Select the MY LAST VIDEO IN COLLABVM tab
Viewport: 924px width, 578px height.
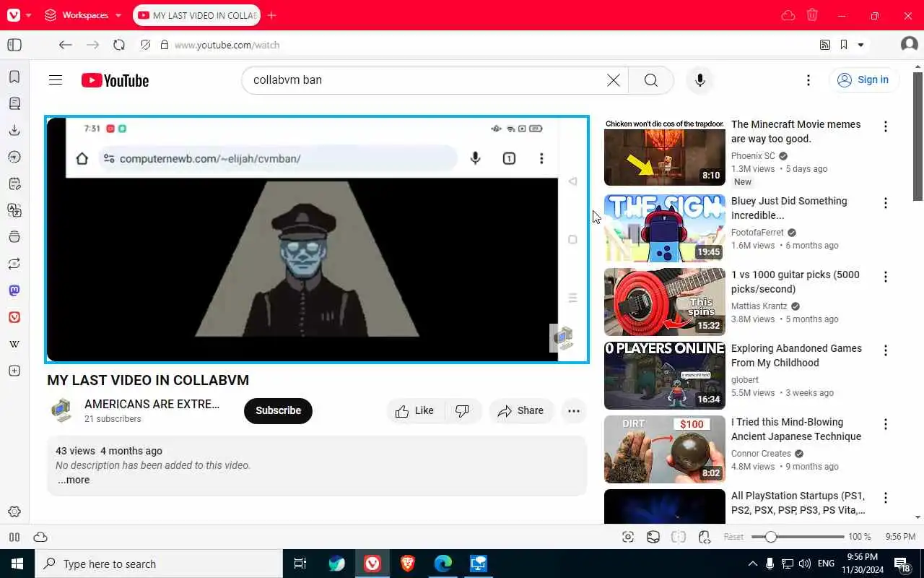pyautogui.click(x=197, y=15)
